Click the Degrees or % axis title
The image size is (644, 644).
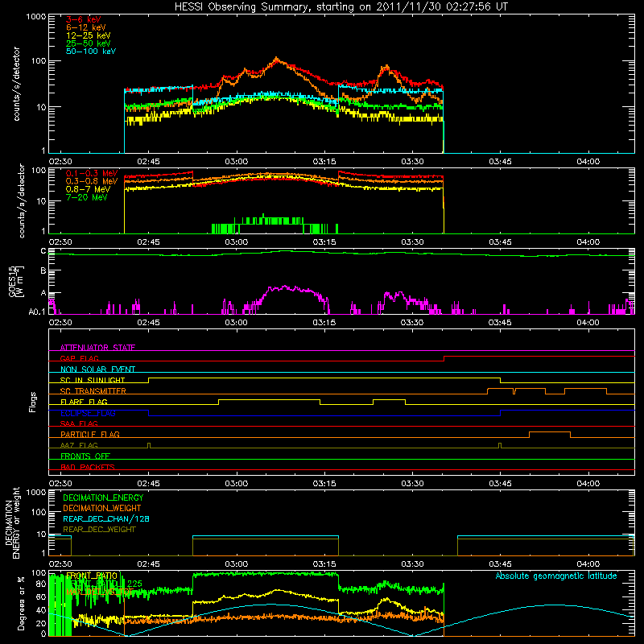pyautogui.click(x=21, y=603)
